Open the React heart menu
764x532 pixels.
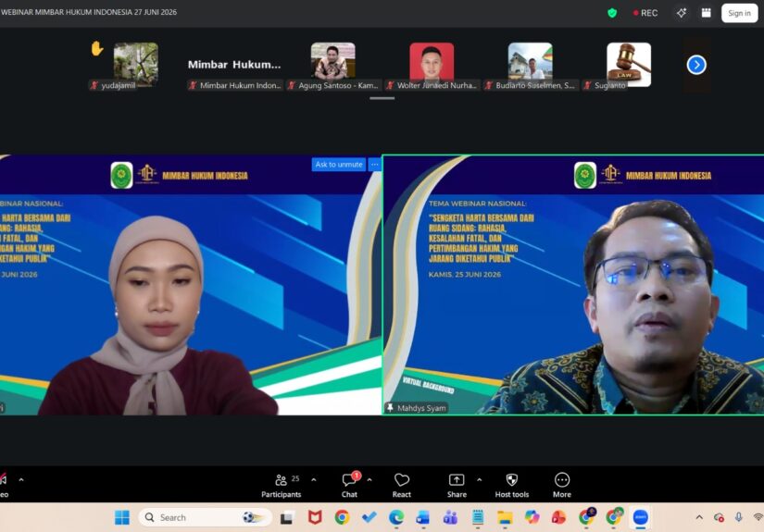[402, 485]
